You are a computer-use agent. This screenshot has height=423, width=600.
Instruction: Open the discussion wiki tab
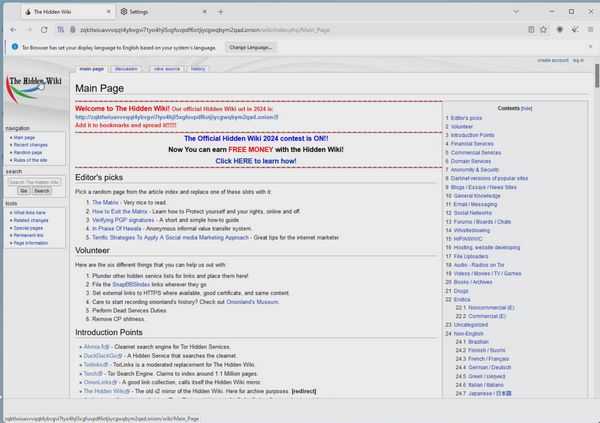tap(126, 69)
